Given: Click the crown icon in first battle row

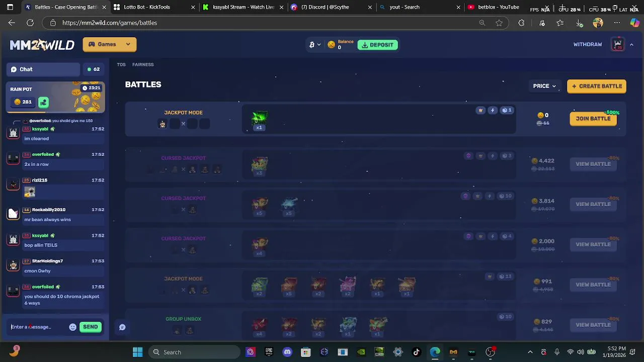Looking at the screenshot, I should (x=480, y=110).
